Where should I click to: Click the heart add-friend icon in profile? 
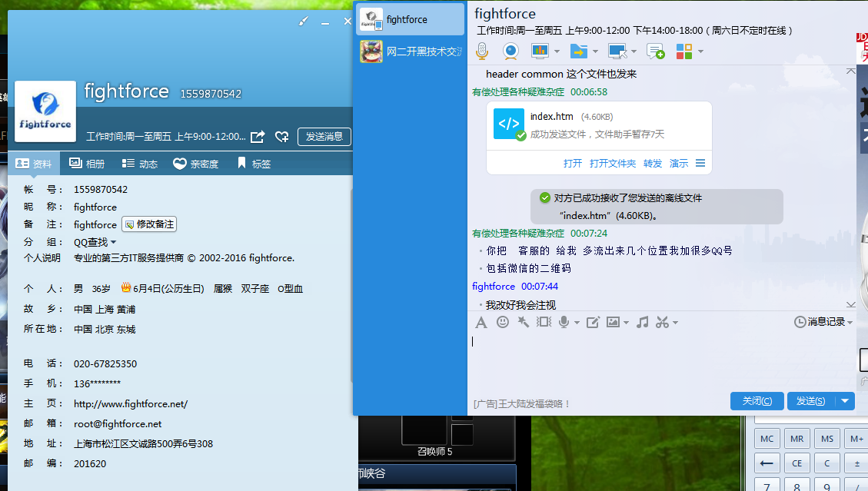(x=281, y=137)
